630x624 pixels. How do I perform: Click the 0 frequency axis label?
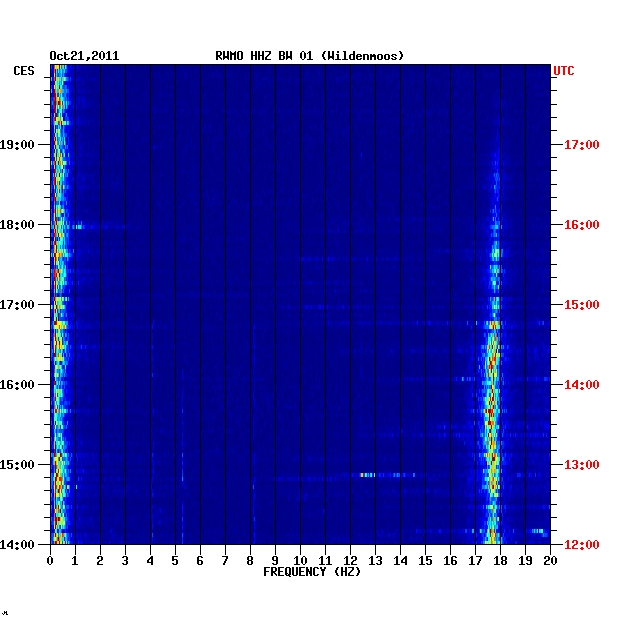pos(50,561)
